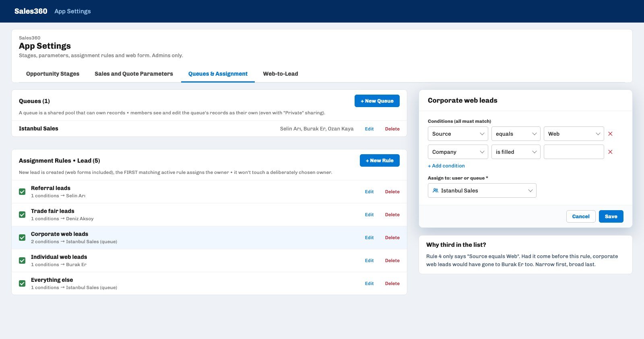
Task: Edit the Everything else rule
Action: point(369,283)
